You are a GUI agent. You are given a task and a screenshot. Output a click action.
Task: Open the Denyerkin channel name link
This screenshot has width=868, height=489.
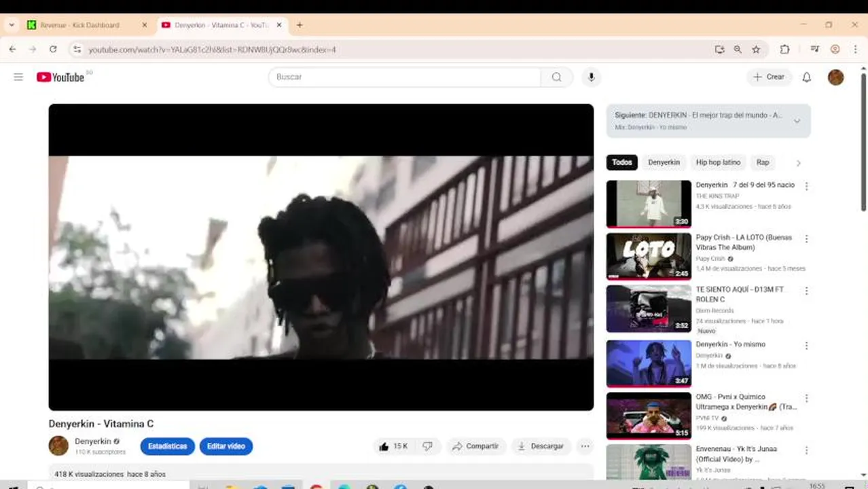point(93,441)
